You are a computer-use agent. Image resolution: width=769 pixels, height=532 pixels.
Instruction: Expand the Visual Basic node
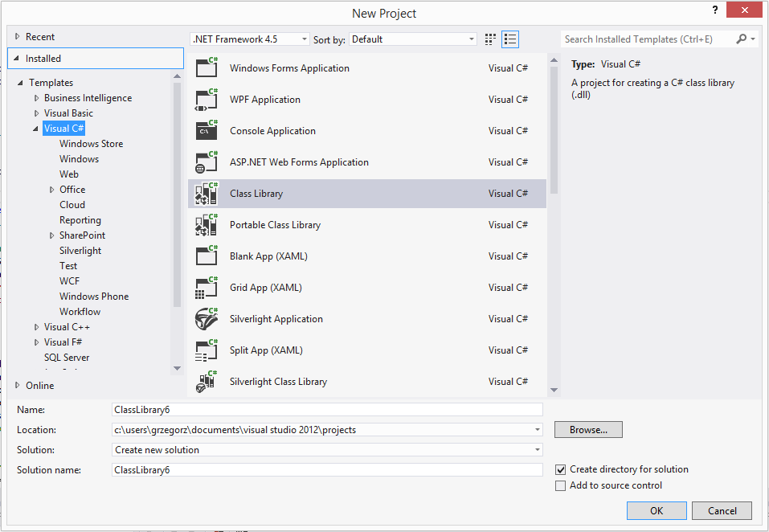click(x=36, y=113)
